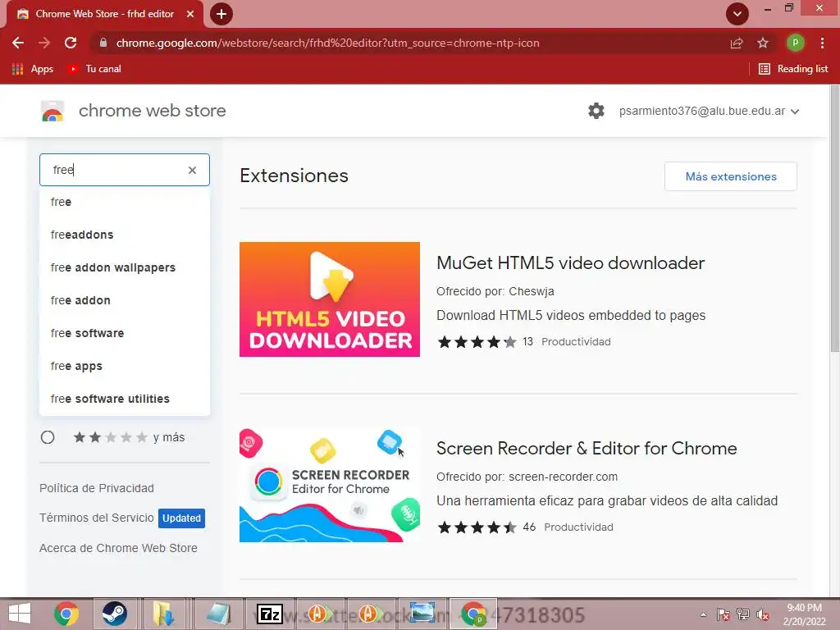Select the 'free software' suggestion
Image resolution: width=840 pixels, height=630 pixels.
coord(125,333)
